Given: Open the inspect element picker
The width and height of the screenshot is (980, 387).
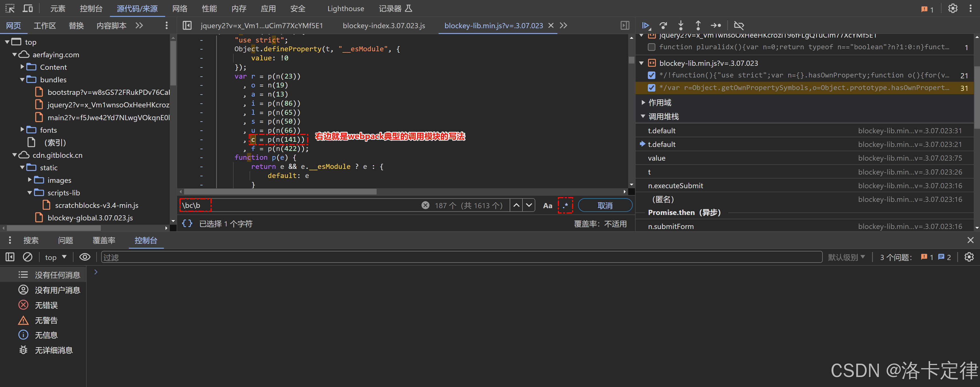Looking at the screenshot, I should point(10,8).
